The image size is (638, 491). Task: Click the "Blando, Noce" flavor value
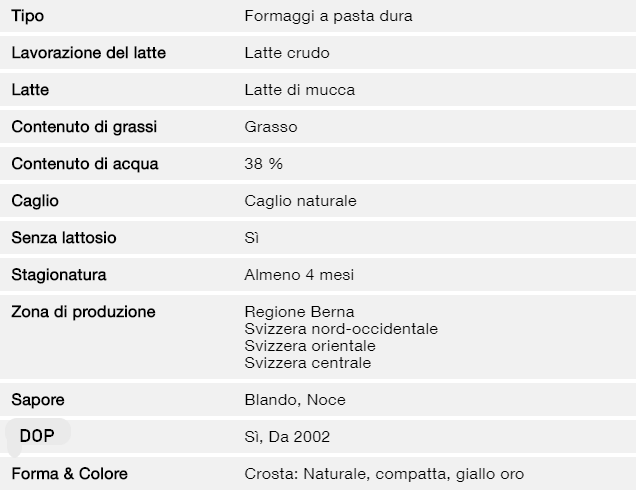(295, 400)
